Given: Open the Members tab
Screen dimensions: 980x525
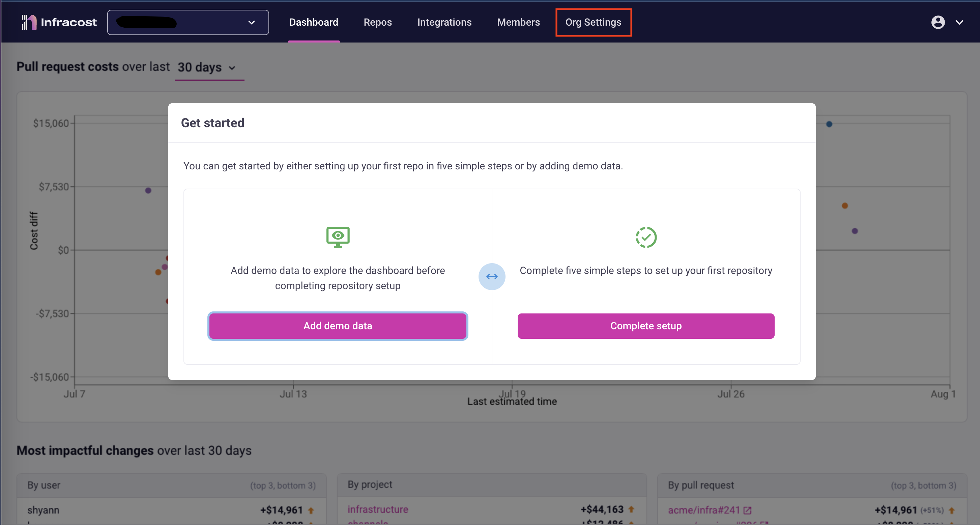Looking at the screenshot, I should [x=518, y=23].
